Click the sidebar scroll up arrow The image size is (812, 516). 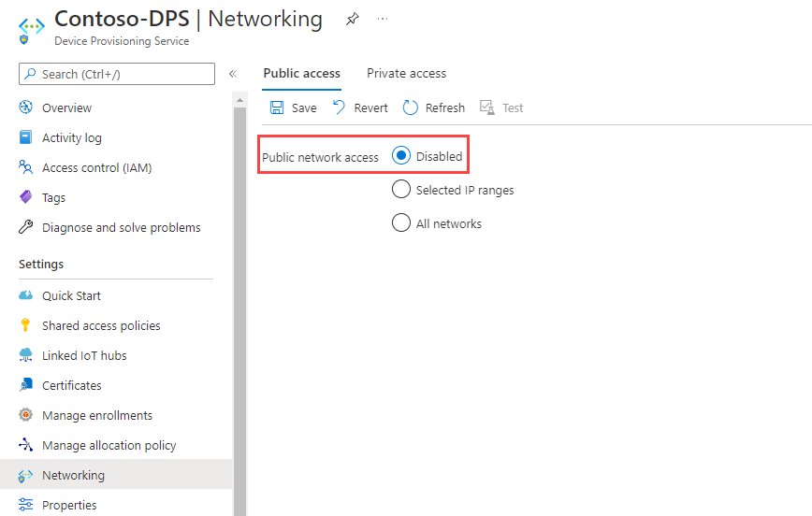tap(239, 100)
